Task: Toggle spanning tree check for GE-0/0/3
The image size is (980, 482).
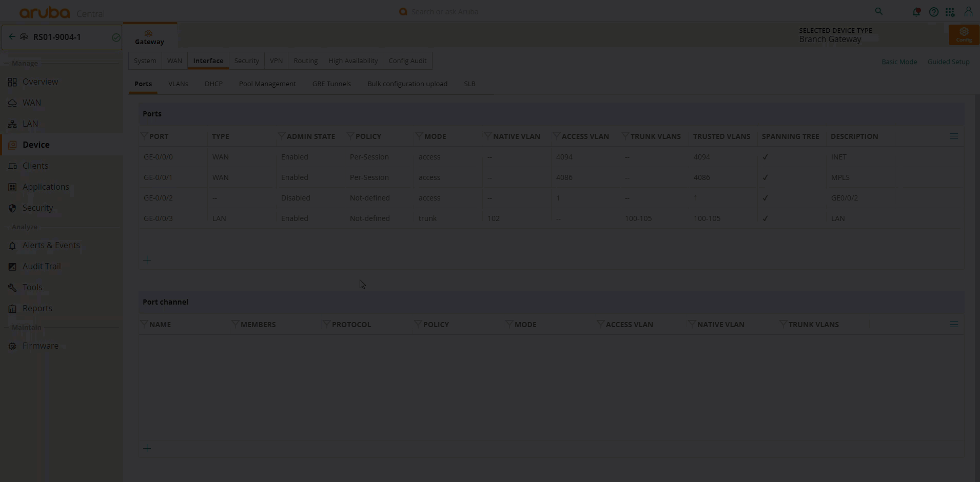Action: point(765,218)
